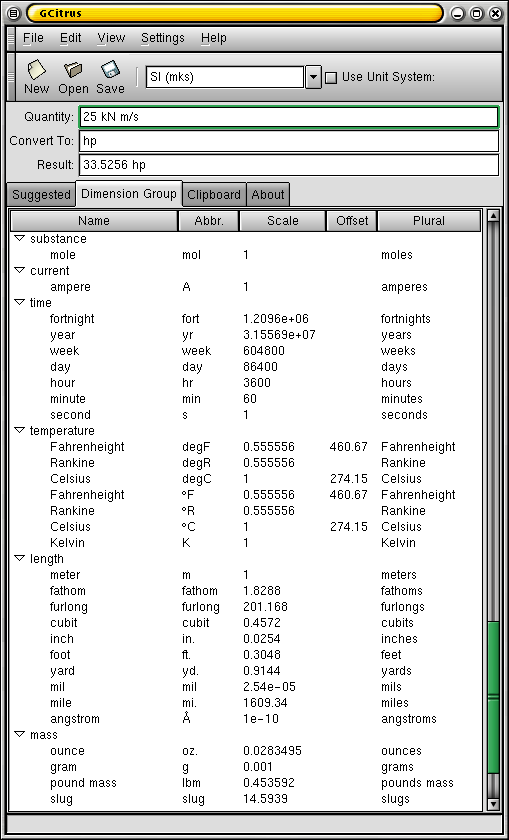Switch to the Suggested tab
The width and height of the screenshot is (509, 840).
click(41, 194)
